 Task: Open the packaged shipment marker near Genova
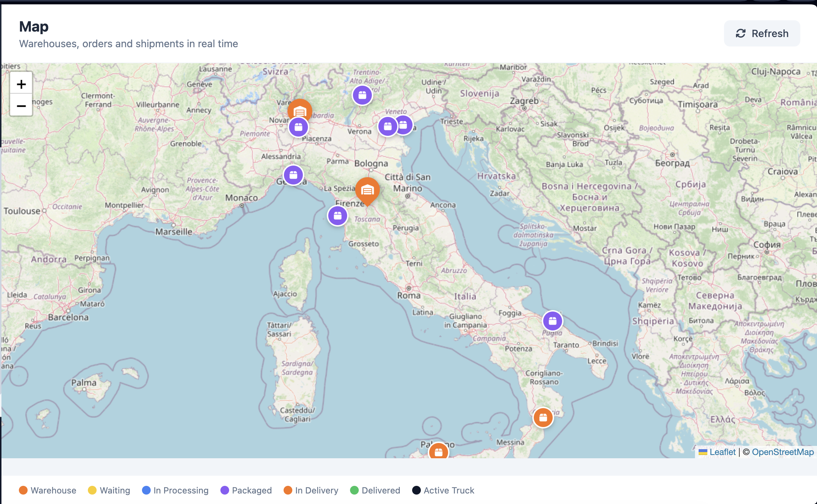293,175
